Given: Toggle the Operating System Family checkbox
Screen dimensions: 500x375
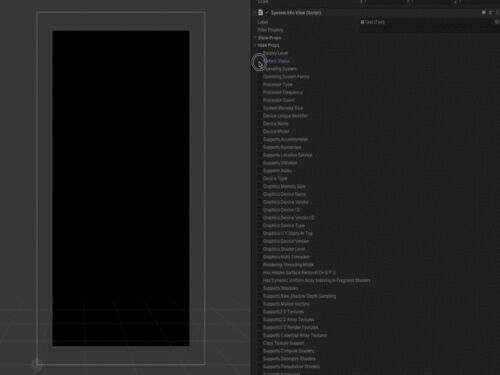Looking at the screenshot, I should click(x=260, y=77).
